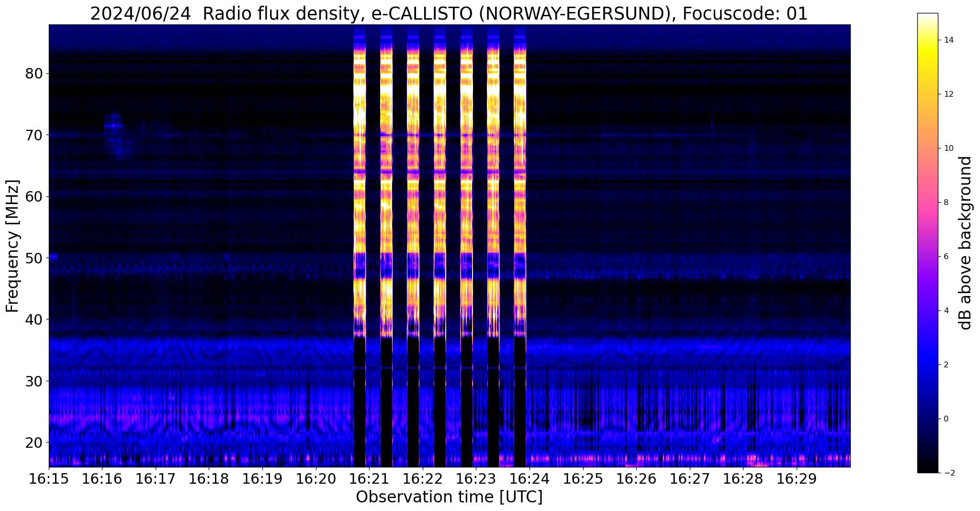
Task: Click the 30 MHz frequency tick label
Action: (34, 381)
